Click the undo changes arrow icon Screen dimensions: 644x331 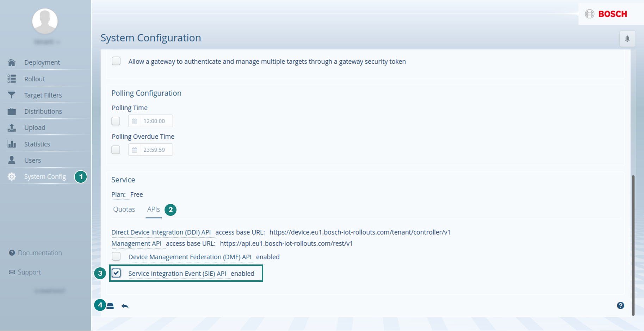tap(125, 306)
